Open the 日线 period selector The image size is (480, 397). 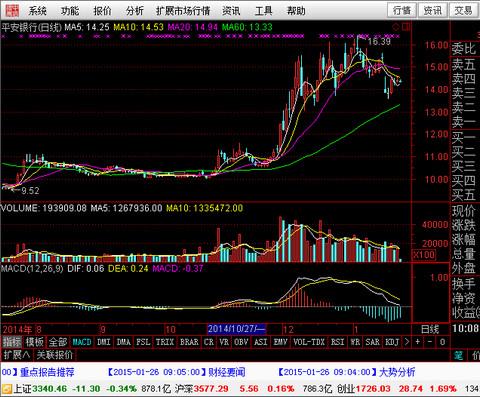[430, 329]
